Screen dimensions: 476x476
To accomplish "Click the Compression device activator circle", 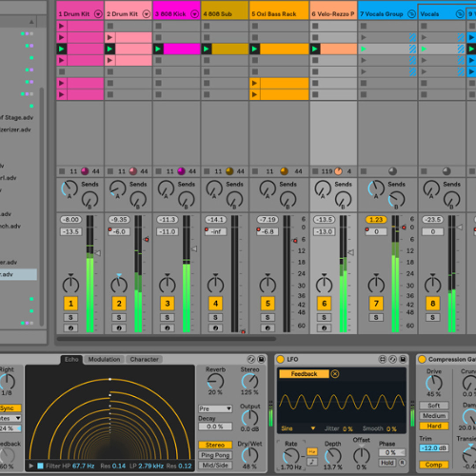I will 422,360.
